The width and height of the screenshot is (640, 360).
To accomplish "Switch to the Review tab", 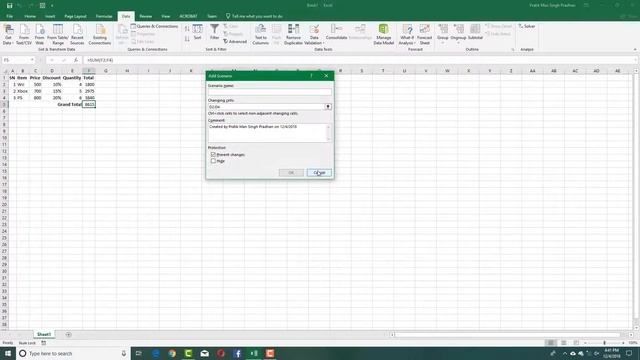I will [x=146, y=16].
